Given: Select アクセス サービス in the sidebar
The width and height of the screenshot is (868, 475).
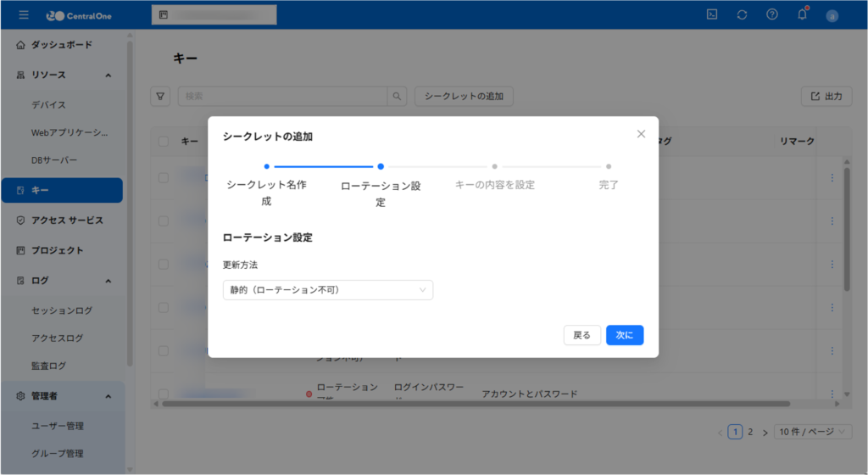Looking at the screenshot, I should 67,221.
